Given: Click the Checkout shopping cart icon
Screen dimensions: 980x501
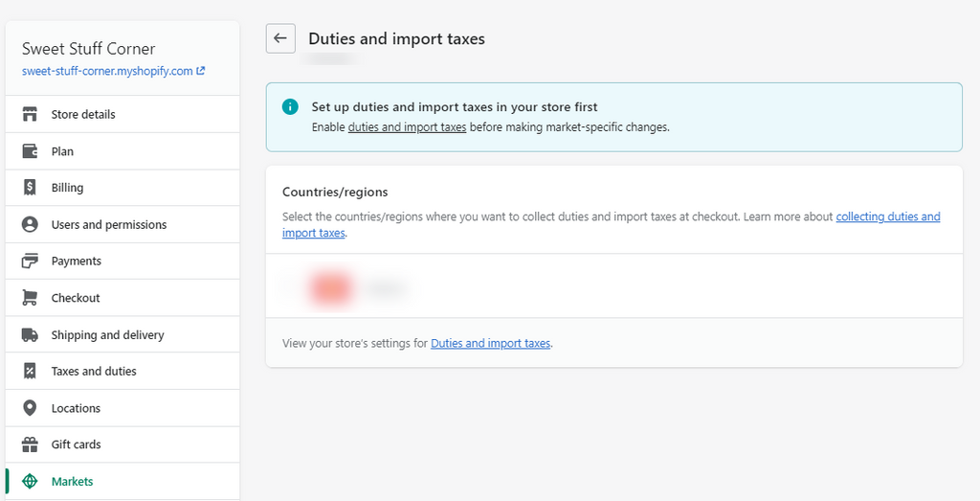Looking at the screenshot, I should 30,298.
